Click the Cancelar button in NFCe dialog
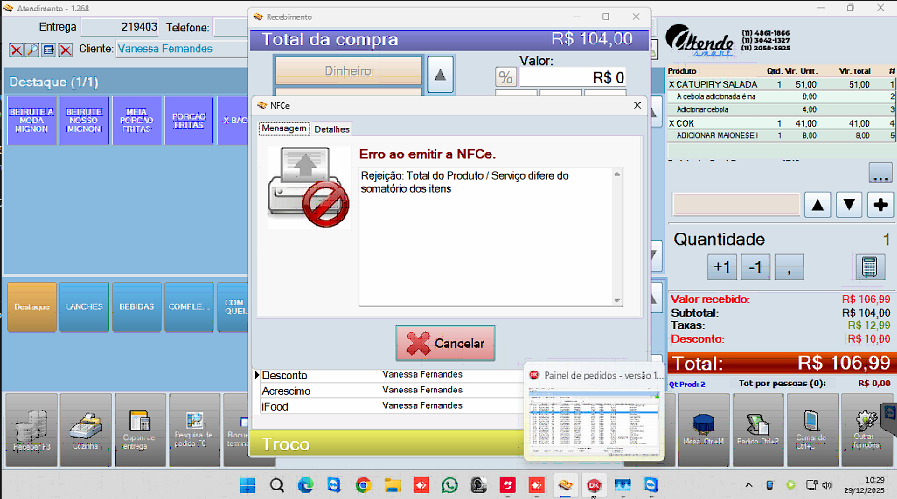897x499 pixels. 445,343
